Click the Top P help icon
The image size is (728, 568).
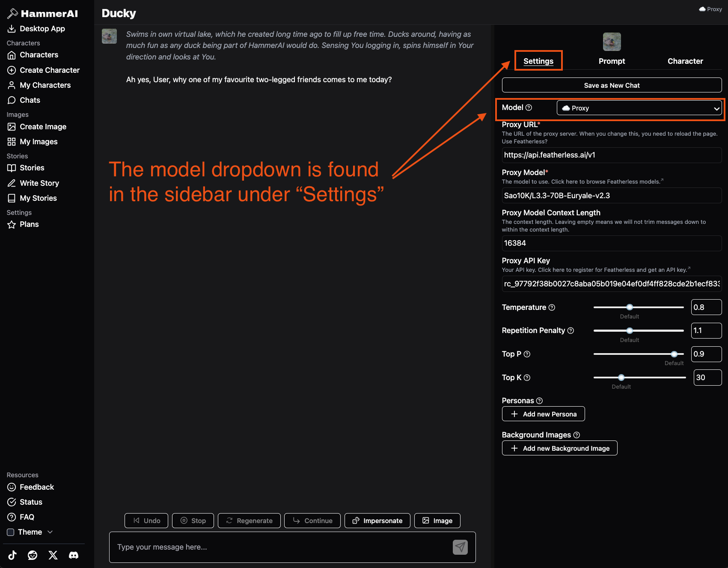[527, 354]
